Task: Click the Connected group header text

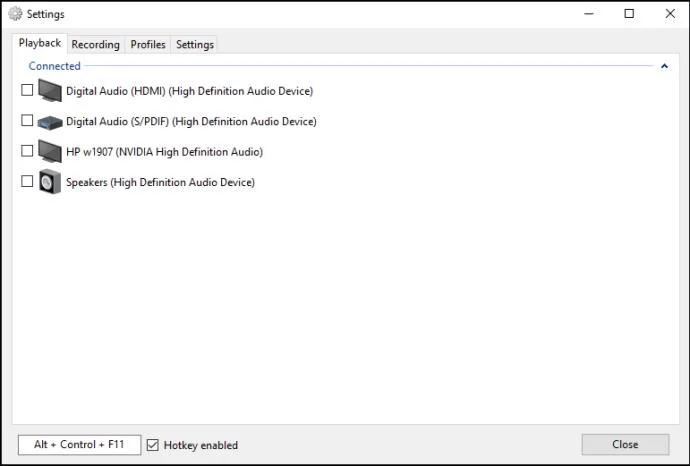Action: point(55,66)
